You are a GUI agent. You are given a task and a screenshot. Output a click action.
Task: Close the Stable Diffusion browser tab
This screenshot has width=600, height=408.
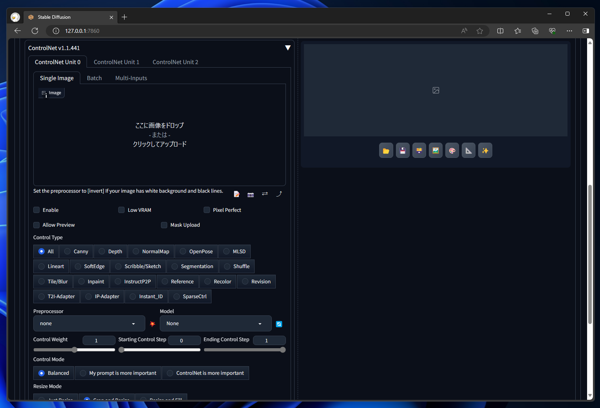(111, 17)
